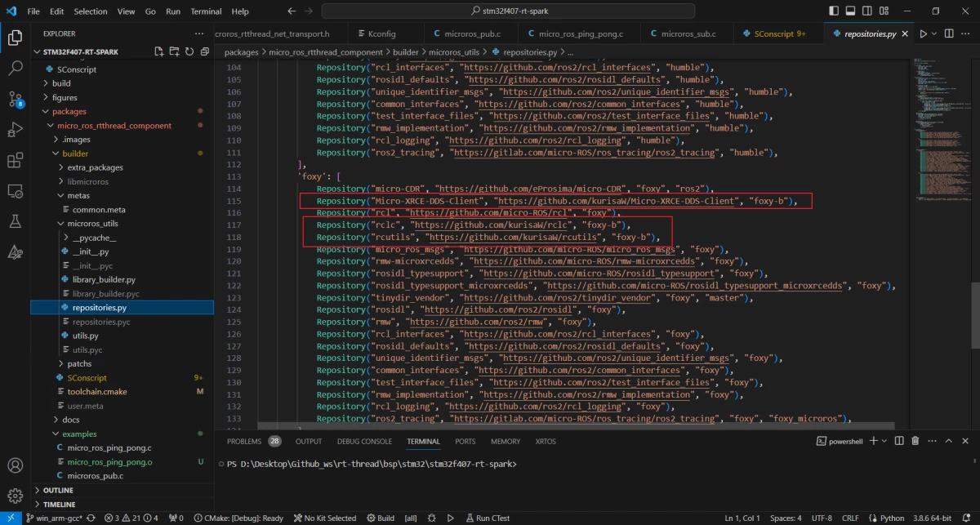
Task: Click the remote window status bar icon
Action: tap(11, 518)
